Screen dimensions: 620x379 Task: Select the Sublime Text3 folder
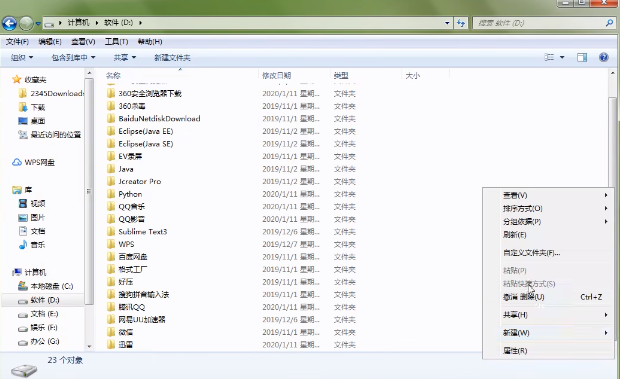pyautogui.click(x=137, y=232)
